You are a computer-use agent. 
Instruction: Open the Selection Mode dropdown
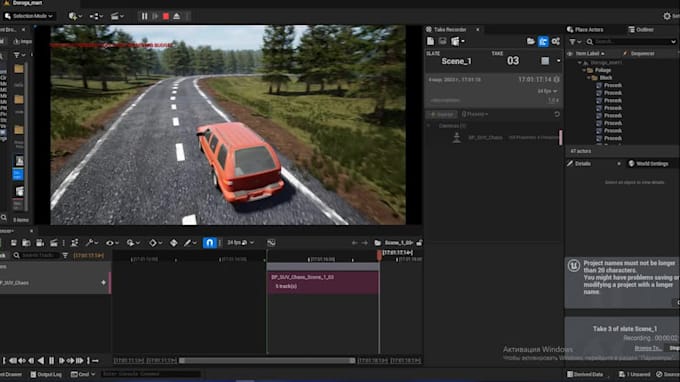(29, 16)
